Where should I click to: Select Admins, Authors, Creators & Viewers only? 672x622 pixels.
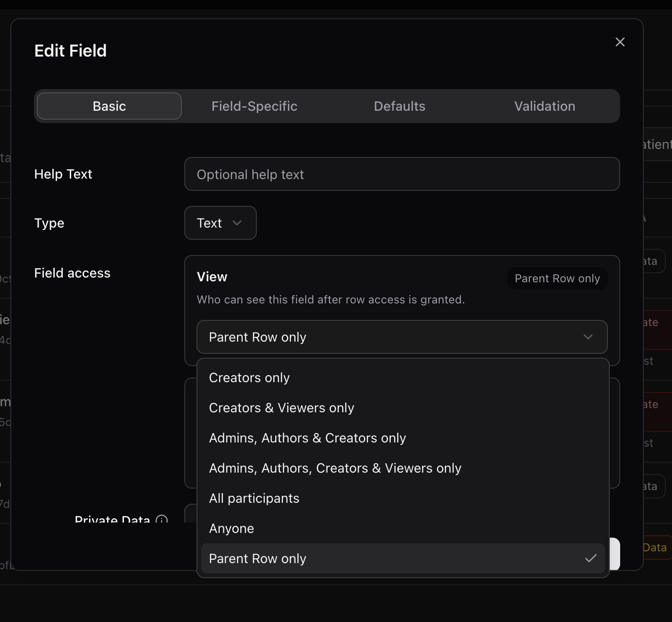pyautogui.click(x=403, y=468)
